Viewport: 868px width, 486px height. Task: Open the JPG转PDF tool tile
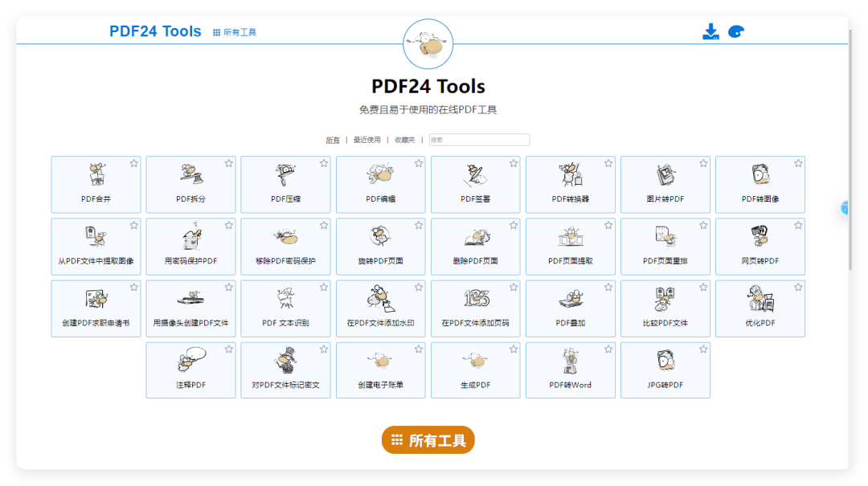click(x=665, y=370)
